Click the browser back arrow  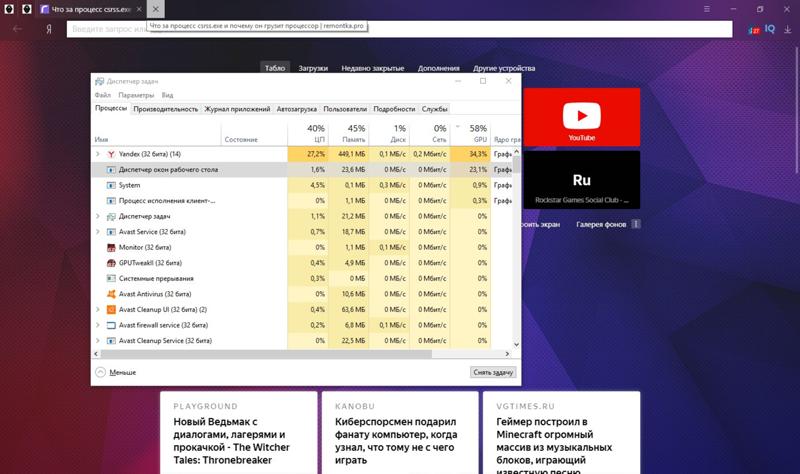point(17,29)
